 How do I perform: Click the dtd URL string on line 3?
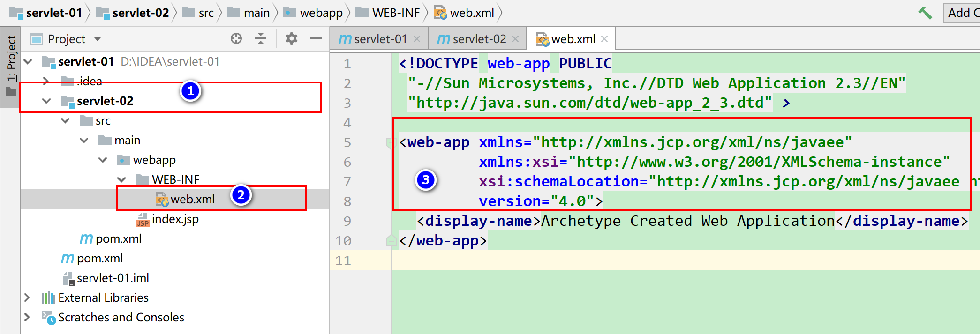590,103
